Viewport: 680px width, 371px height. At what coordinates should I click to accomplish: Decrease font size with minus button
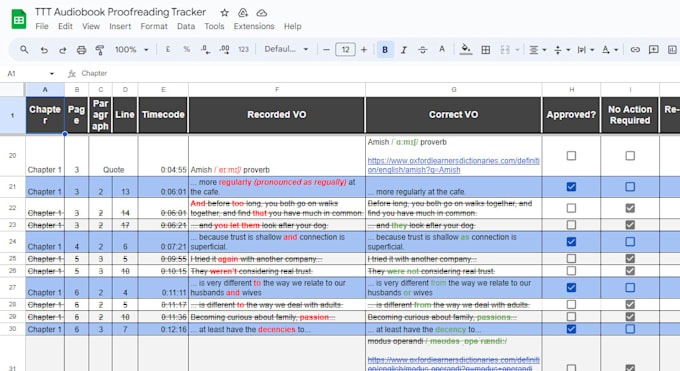[327, 50]
